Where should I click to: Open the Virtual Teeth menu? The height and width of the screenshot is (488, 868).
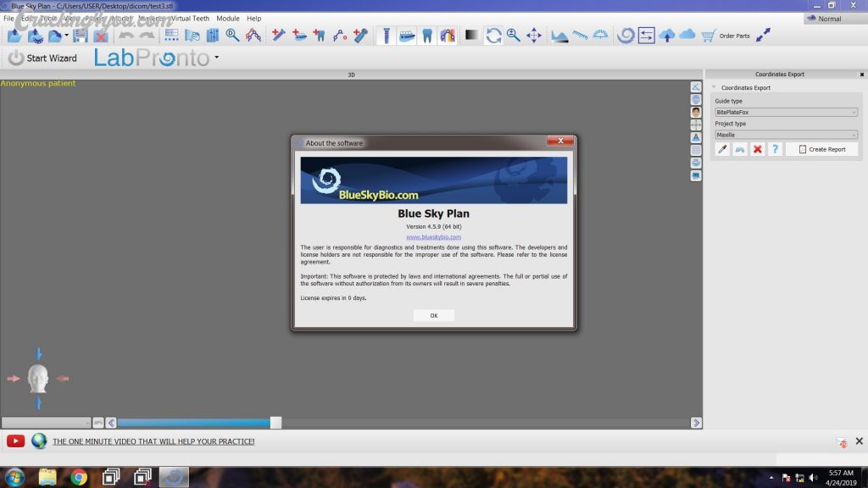189,18
